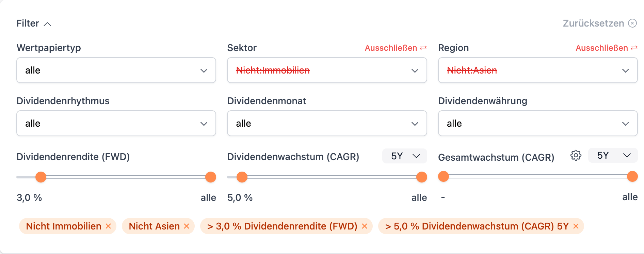This screenshot has height=254, width=644.
Task: Toggle Ausschließen mode for the Sektor filter
Action: (391, 48)
